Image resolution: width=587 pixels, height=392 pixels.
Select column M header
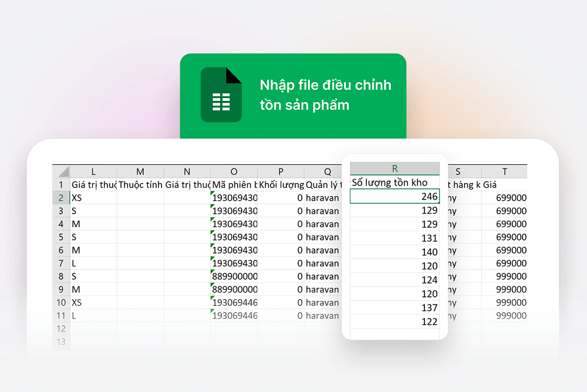tap(140, 171)
